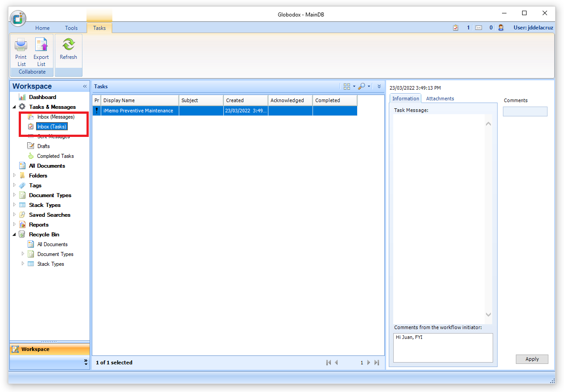Click the Completed Tasks icon

point(31,156)
